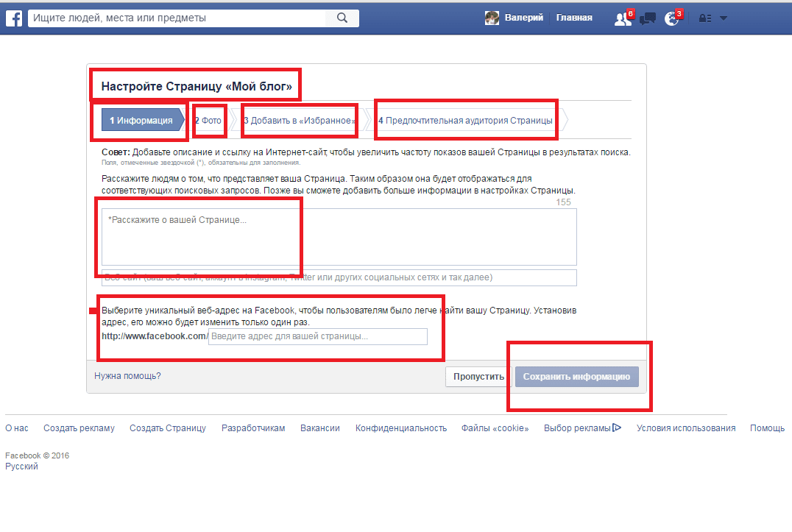Open Выбор рекламы footer link

577,428
